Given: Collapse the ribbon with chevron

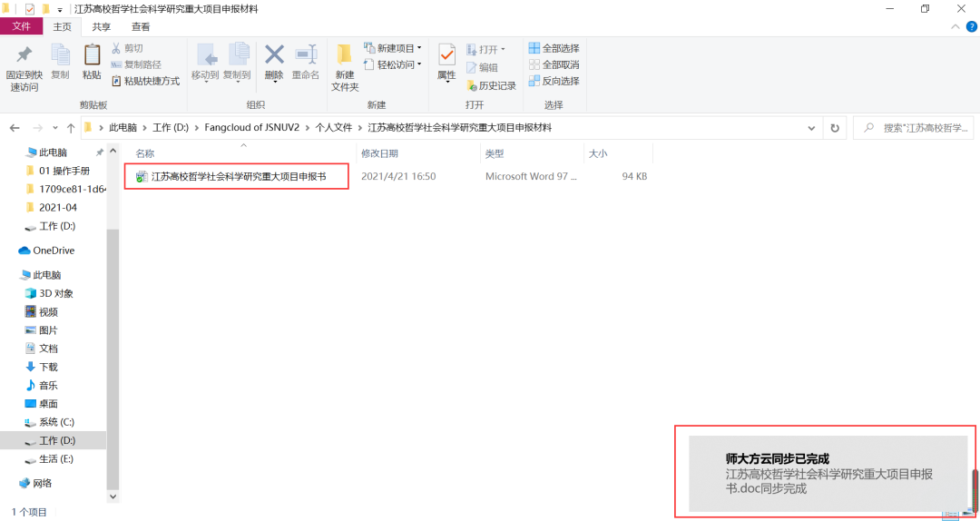Looking at the screenshot, I should (x=955, y=26).
